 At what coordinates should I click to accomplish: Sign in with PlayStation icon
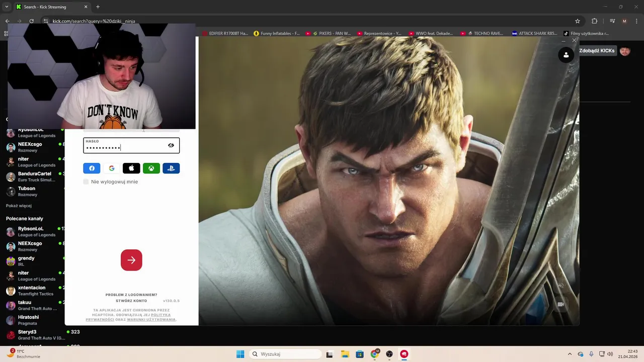coord(171,168)
